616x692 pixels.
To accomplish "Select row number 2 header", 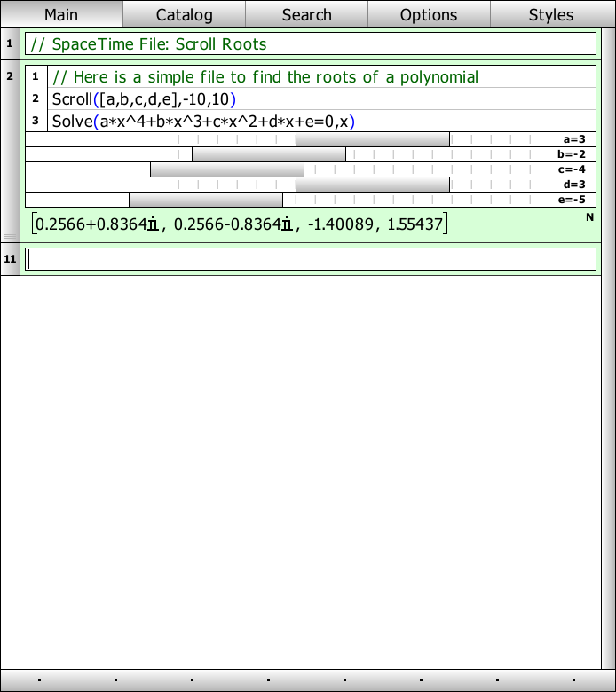I will point(10,76).
